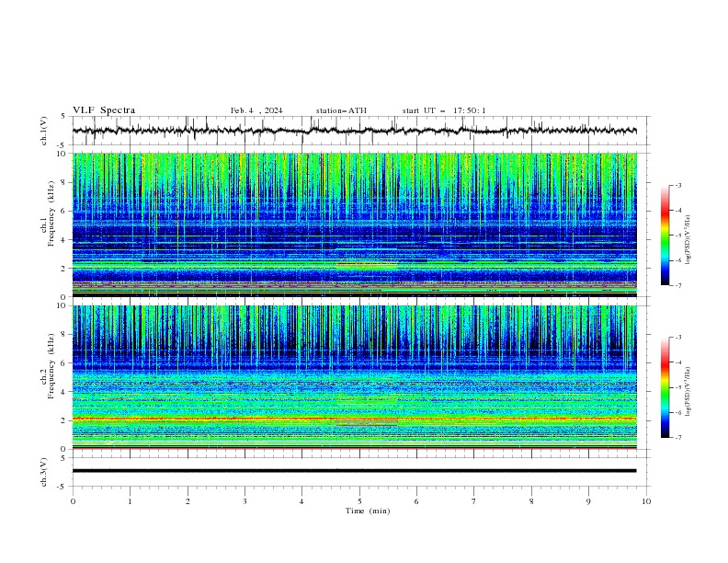Click the ch.1 voltage waveform trace
Image resolution: width=728 pixels, height=563 pixels.
[355, 131]
